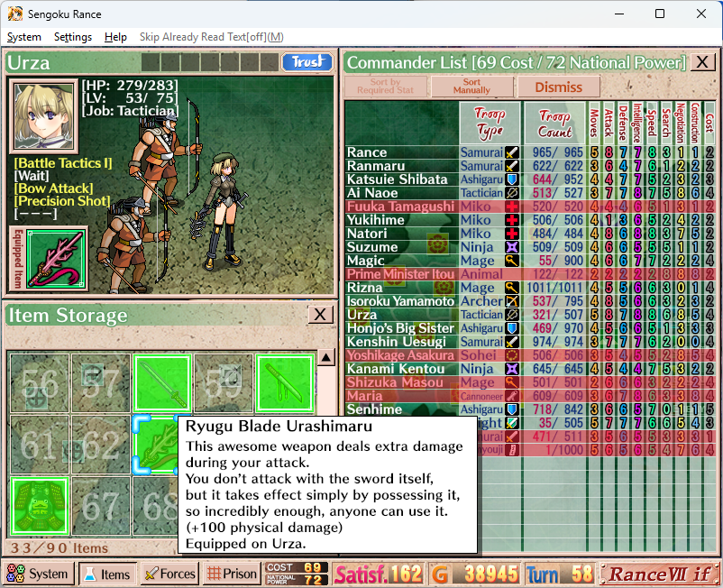Click the Battle Tactics I skill
The width and height of the screenshot is (723, 588).
63,163
